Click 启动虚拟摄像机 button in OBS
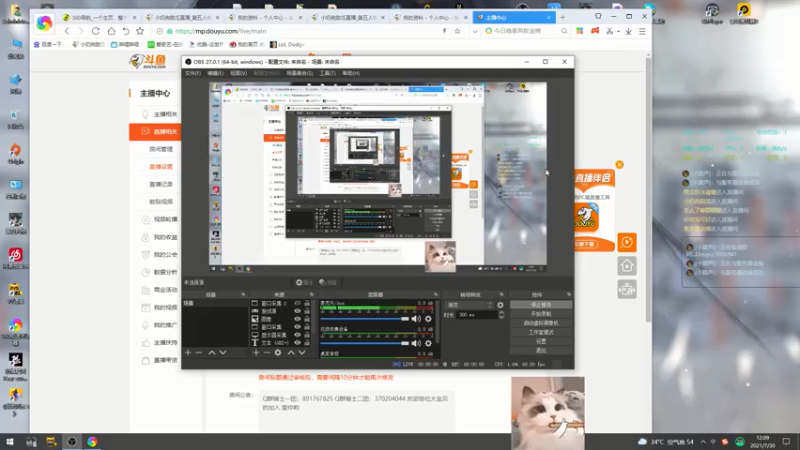This screenshot has width=800, height=450. 541,323
